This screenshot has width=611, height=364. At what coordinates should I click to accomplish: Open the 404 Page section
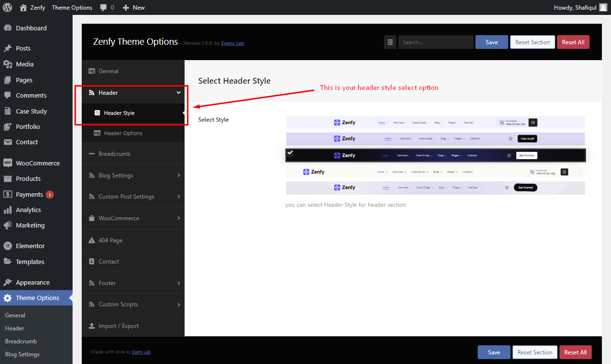pos(133,240)
